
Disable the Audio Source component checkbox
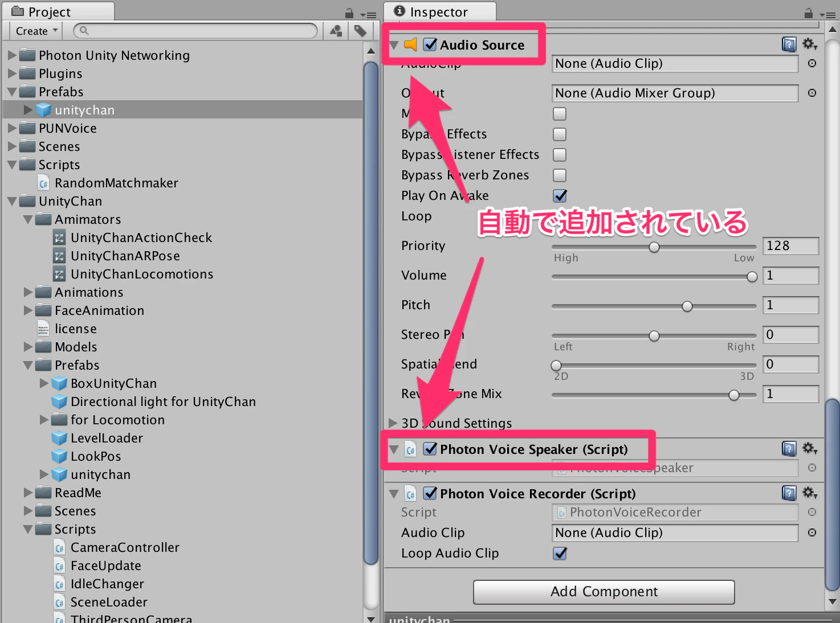430,44
